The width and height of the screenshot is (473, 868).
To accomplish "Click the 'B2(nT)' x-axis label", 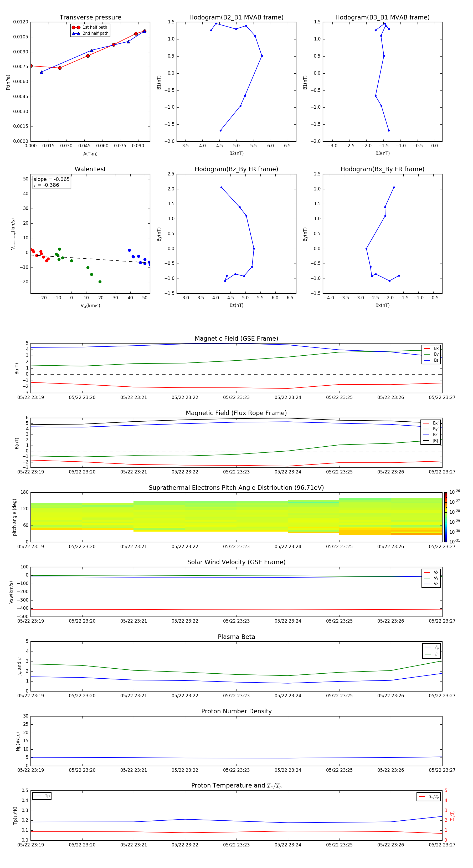I will (236, 153).
